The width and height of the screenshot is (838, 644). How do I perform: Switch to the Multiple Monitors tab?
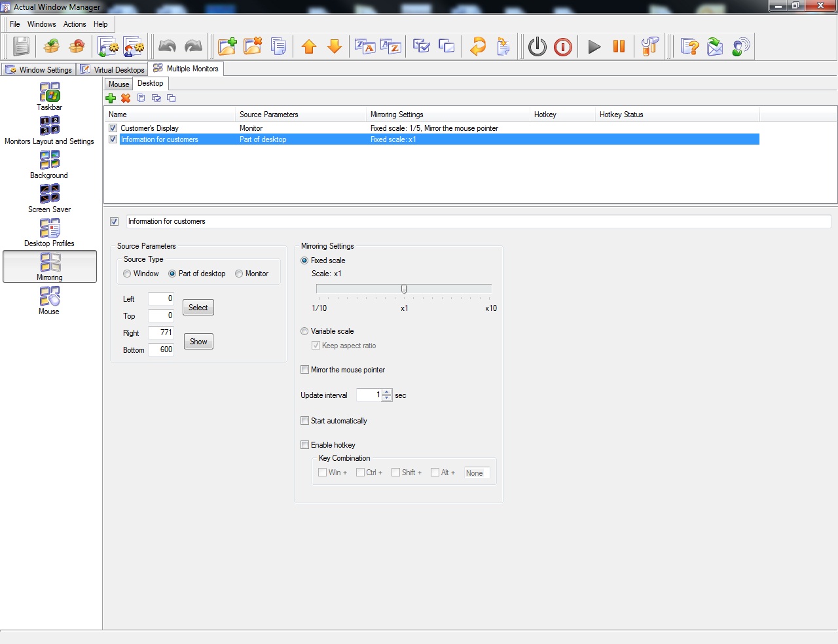pyautogui.click(x=185, y=69)
